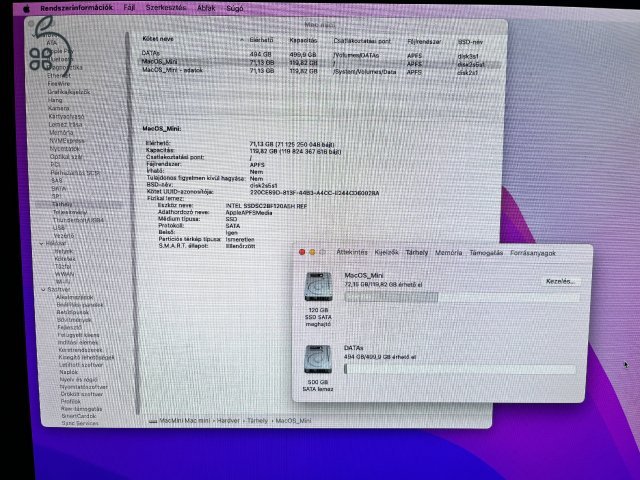The height and width of the screenshot is (480, 640).
Task: Click the Fájlrendszer column header
Action: [424, 42]
